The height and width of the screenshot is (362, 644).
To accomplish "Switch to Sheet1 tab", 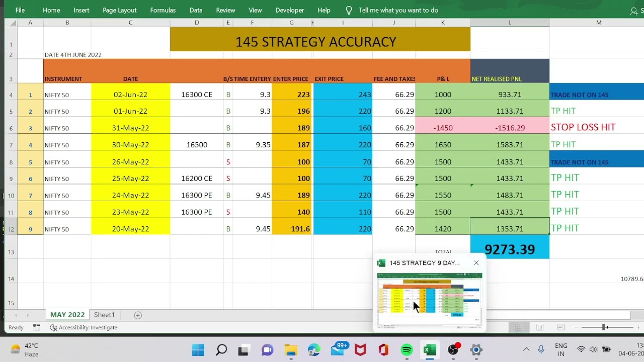I will point(104,315).
